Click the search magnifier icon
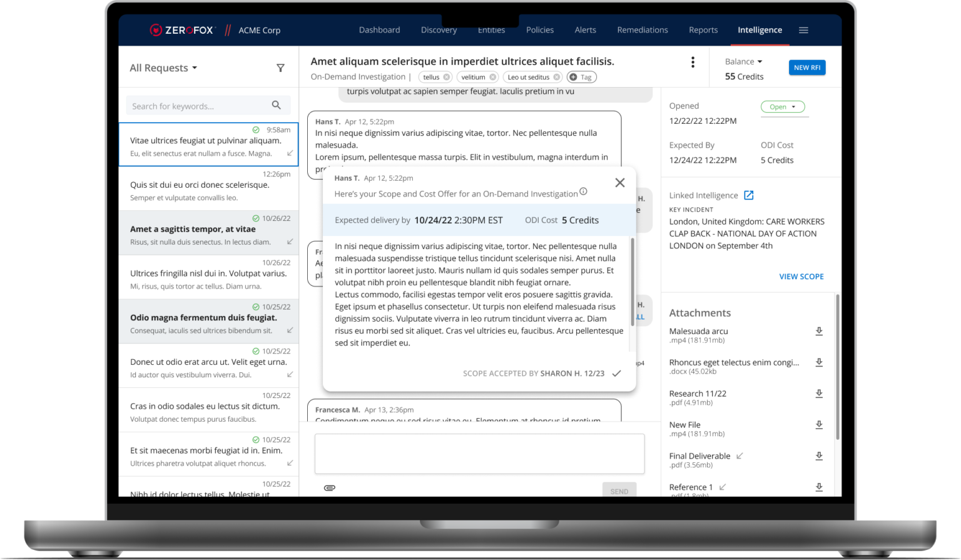The width and height of the screenshot is (961, 560). click(x=276, y=105)
